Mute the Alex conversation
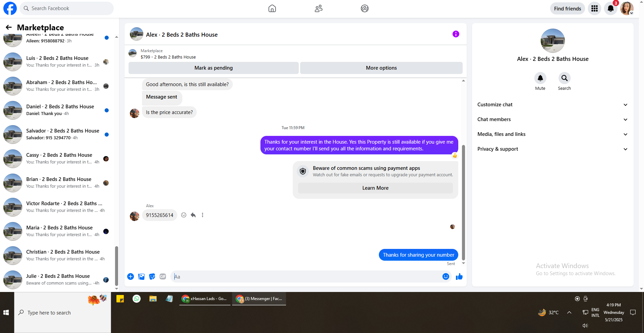The height and width of the screenshot is (333, 644). (540, 78)
